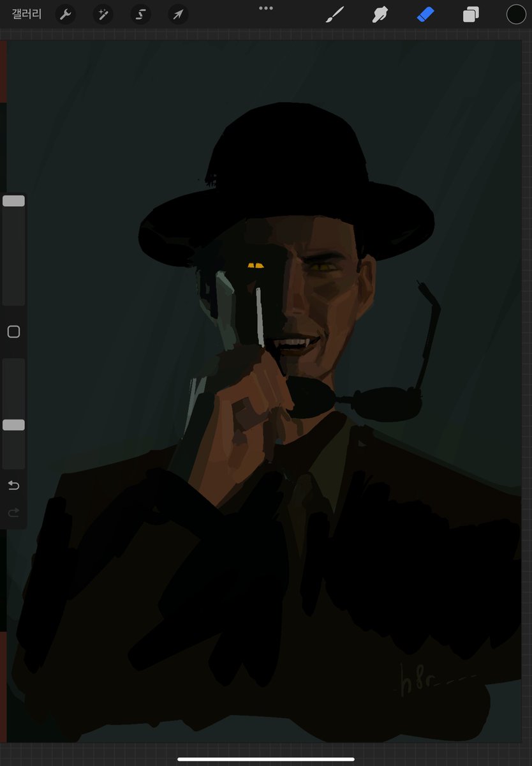Viewport: 532px width, 766px height.
Task: Select the Eraser tool
Action: click(x=425, y=14)
